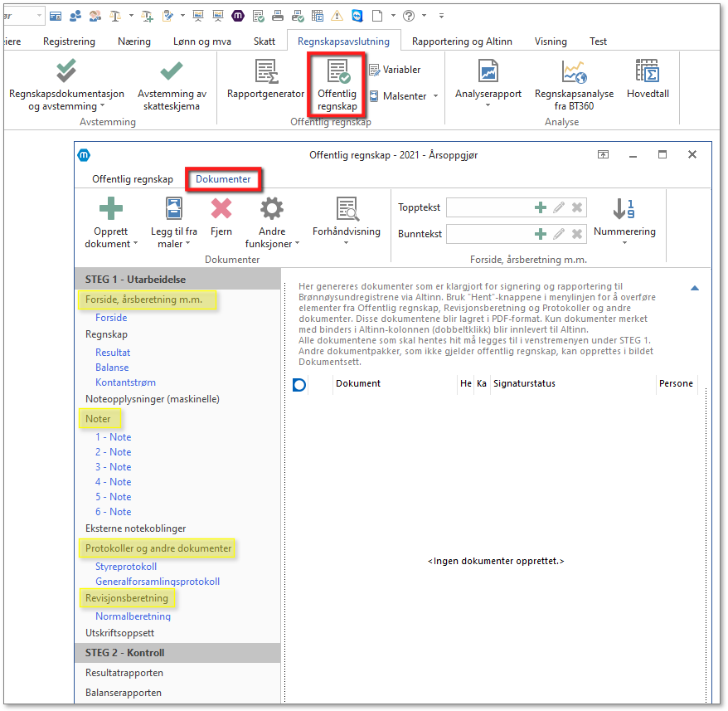This screenshot has width=728, height=711.
Task: Expand Regnskapsdokumentasjon og avstemming menu
Action: 102,106
